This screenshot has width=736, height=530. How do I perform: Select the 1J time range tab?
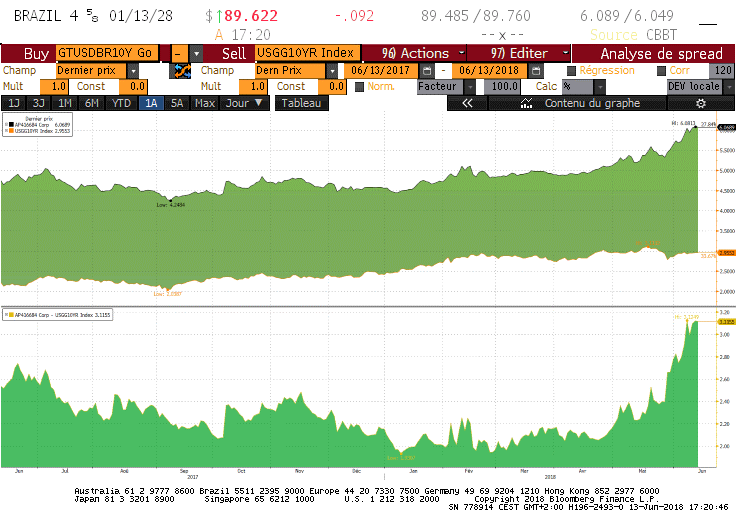click(x=14, y=103)
